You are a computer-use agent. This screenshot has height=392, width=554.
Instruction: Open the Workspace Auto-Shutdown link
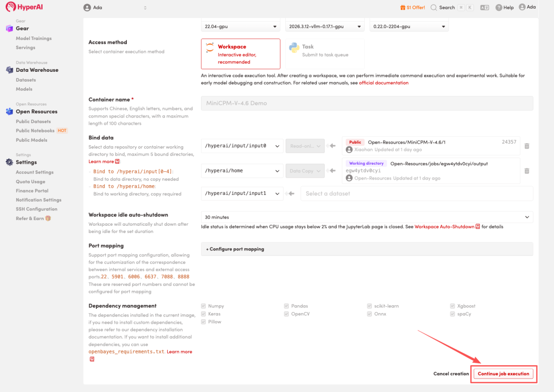point(444,227)
